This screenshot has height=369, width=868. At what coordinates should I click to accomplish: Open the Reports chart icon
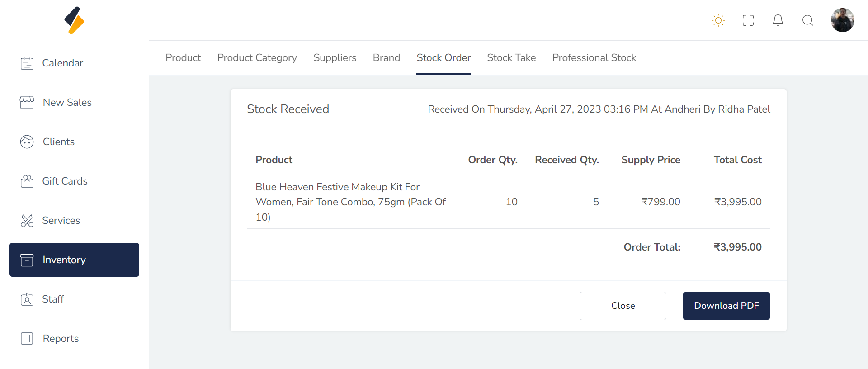27,339
